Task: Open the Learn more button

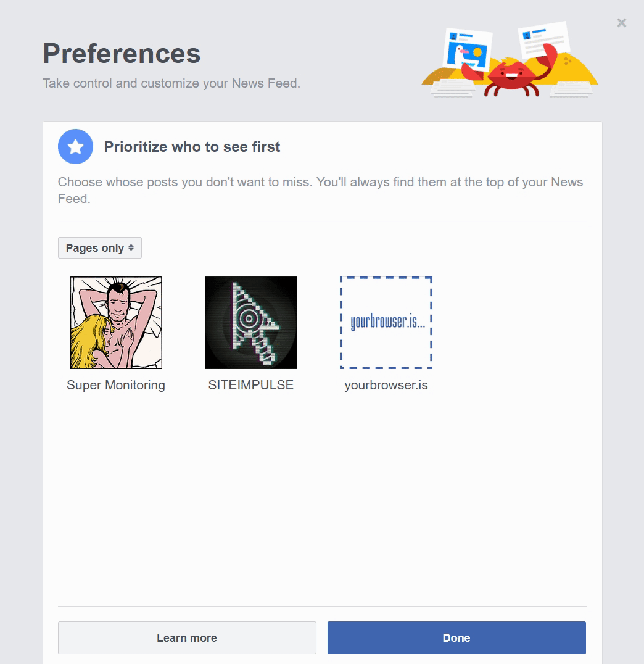Action: [187, 637]
